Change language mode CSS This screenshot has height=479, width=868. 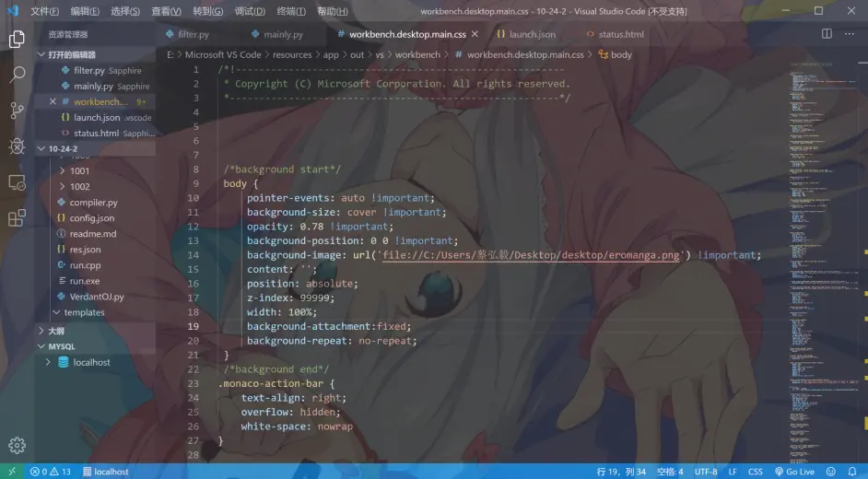pos(755,472)
